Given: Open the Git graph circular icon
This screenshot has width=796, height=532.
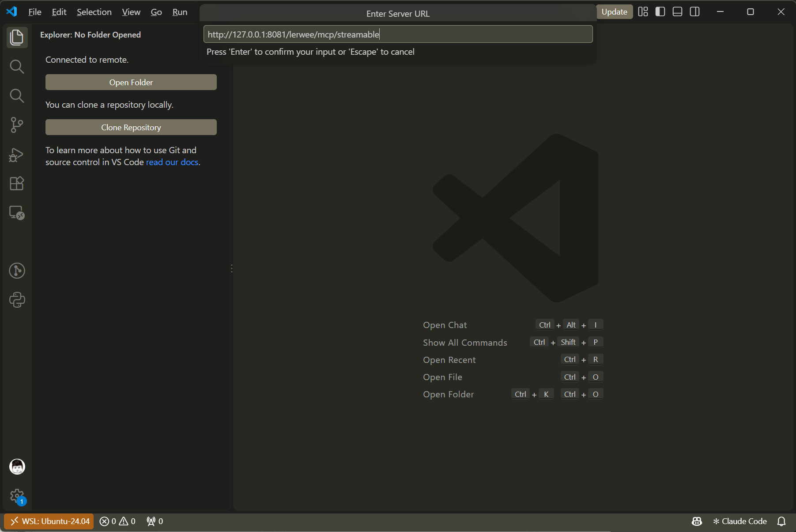Looking at the screenshot, I should 17,271.
